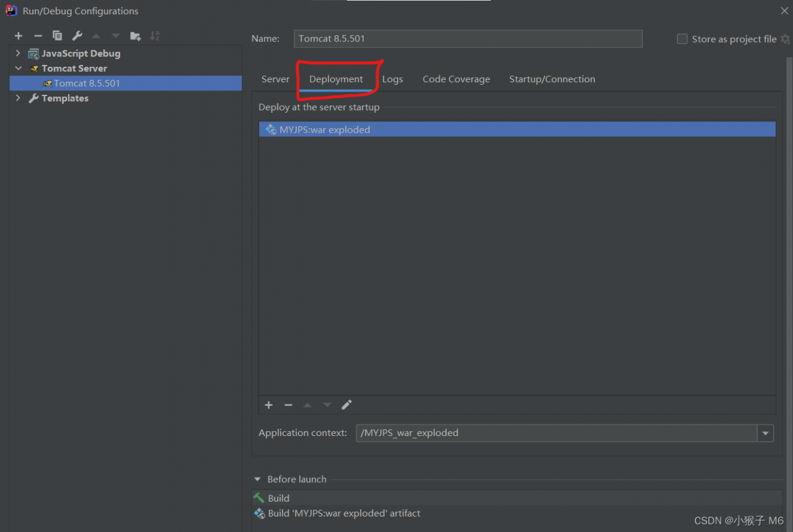The width and height of the screenshot is (793, 532).
Task: Go to the Code Coverage tab
Action: pyautogui.click(x=456, y=79)
